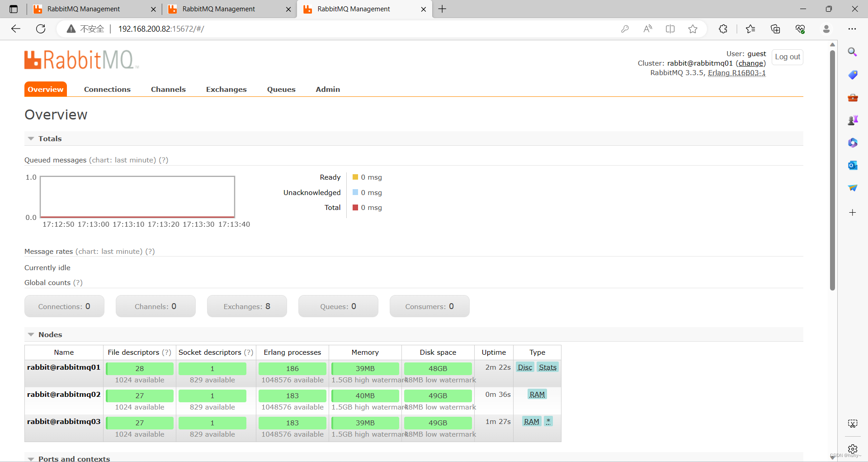The width and height of the screenshot is (868, 462).
Task: Open browser essentials heart icon
Action: pos(800,29)
